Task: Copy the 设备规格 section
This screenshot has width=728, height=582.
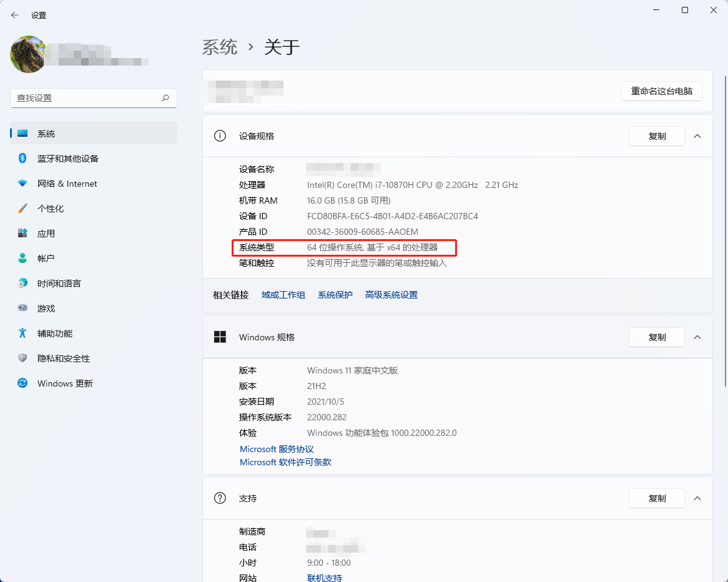Action: 656,136
